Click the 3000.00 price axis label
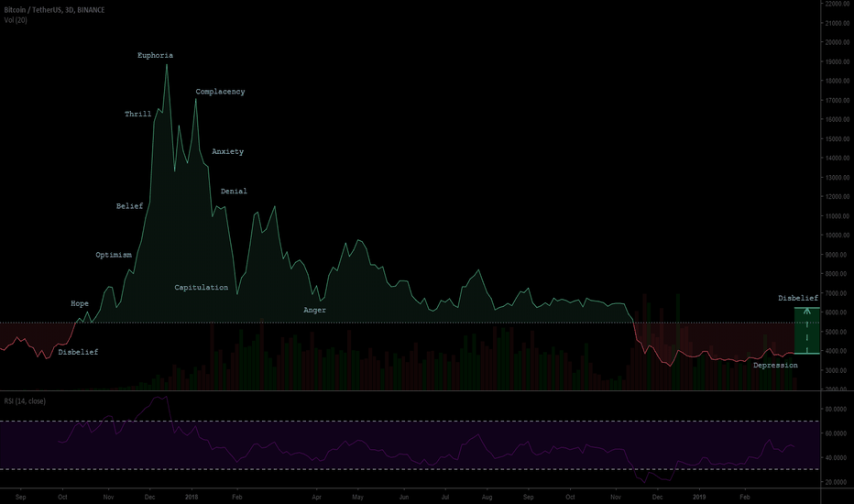854x504 pixels. 838,370
